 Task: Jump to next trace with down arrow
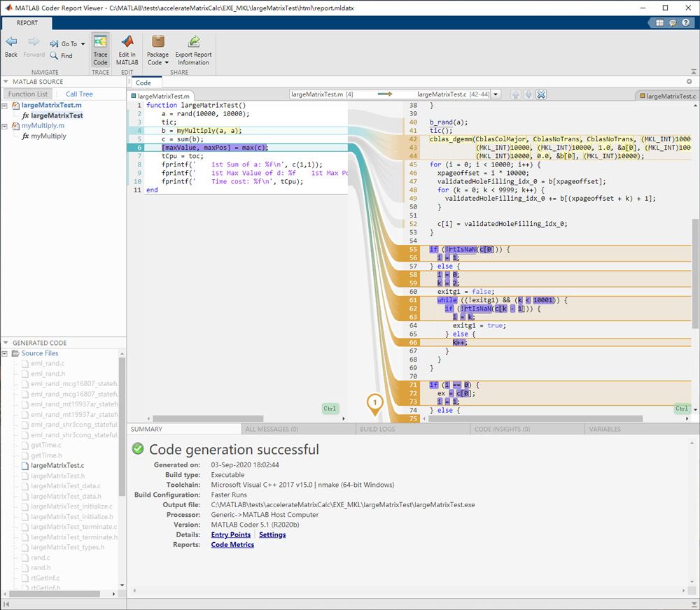pos(528,94)
